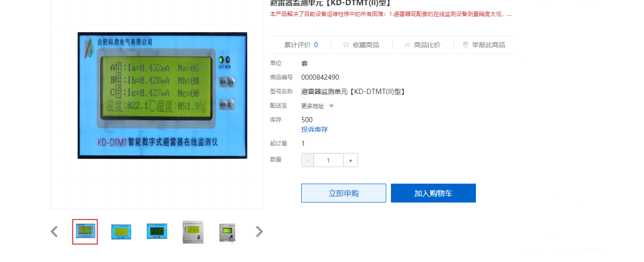Open 累计评价 review count link
Image resolution: width=644 pixels, height=262 pixels.
301,45
